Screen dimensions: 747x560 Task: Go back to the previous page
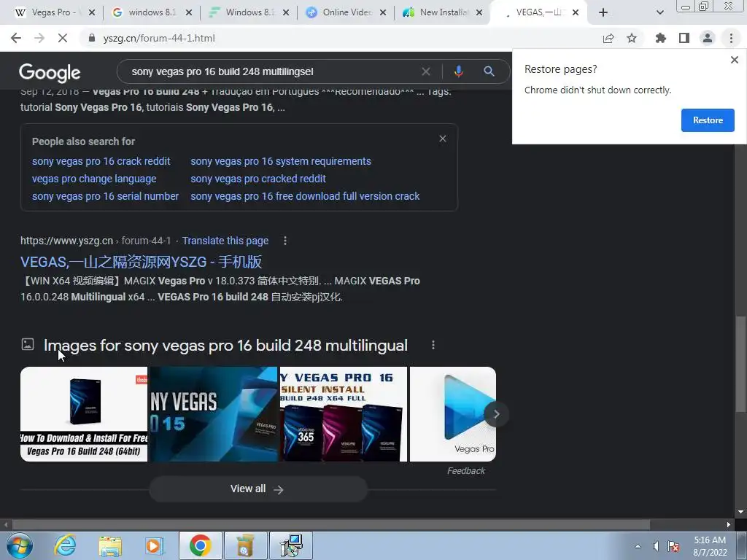point(16,38)
